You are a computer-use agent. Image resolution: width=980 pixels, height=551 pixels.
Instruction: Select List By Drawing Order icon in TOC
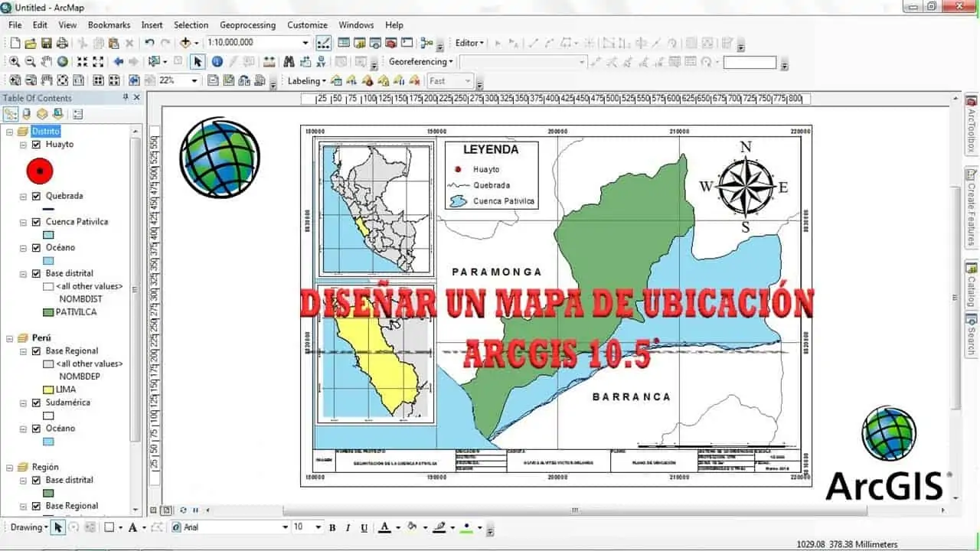[x=11, y=114]
